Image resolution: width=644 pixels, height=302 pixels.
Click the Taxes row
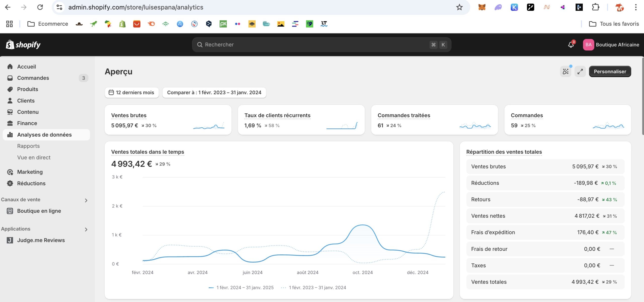click(545, 265)
